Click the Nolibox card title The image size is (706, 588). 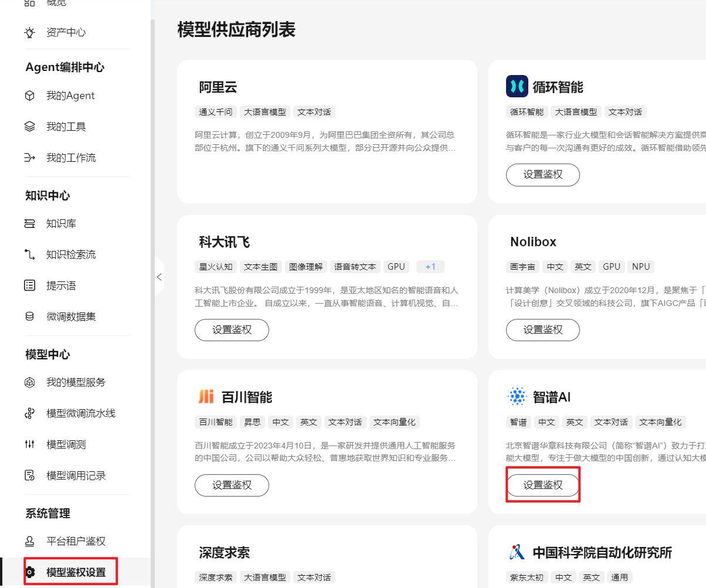(533, 242)
